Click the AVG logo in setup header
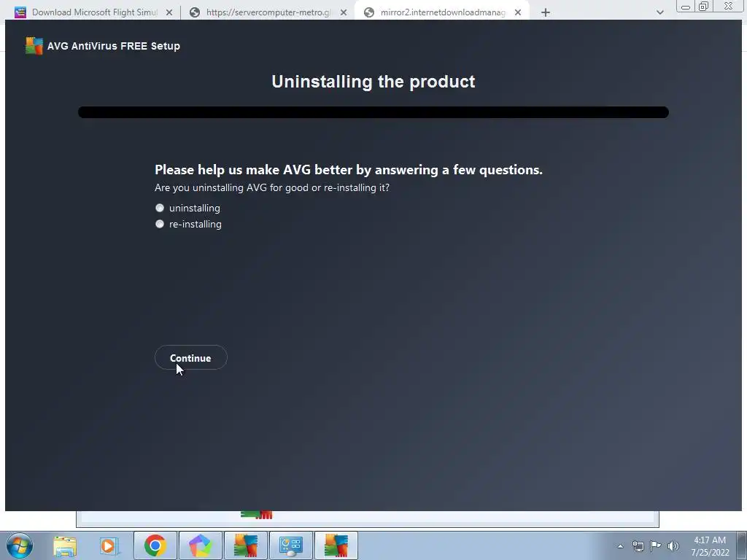747x560 pixels. coord(34,46)
